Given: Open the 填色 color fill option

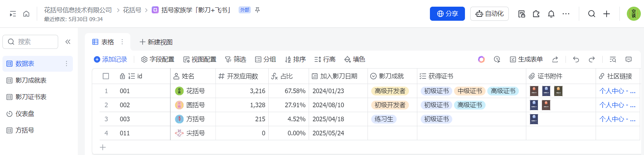Looking at the screenshot, I should tap(355, 59).
